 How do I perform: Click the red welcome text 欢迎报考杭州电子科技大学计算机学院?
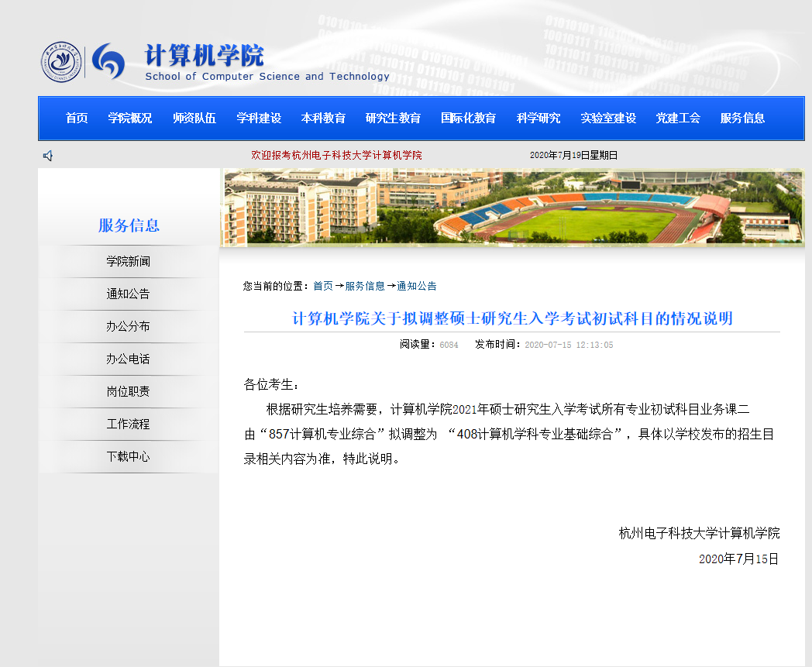pyautogui.click(x=336, y=156)
